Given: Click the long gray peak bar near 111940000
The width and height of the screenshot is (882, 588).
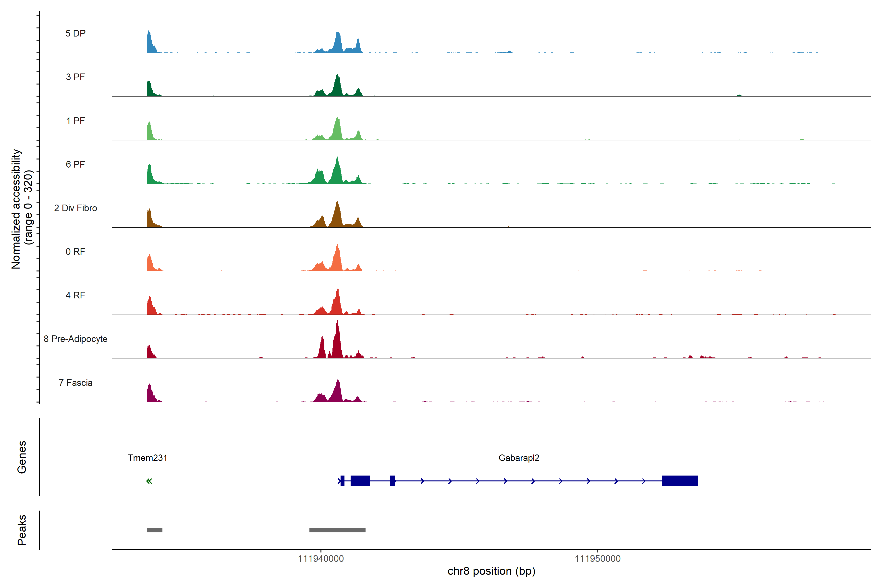Looking at the screenshot, I should pyautogui.click(x=337, y=530).
